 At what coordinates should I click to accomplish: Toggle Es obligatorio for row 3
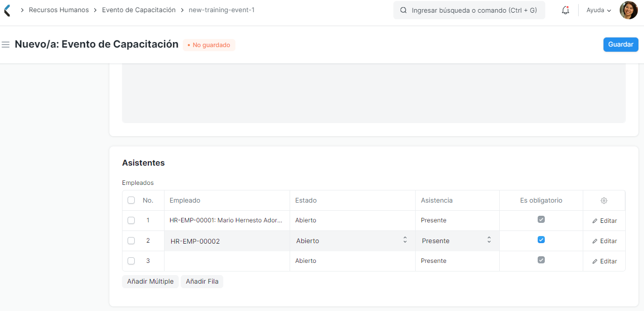point(541,260)
